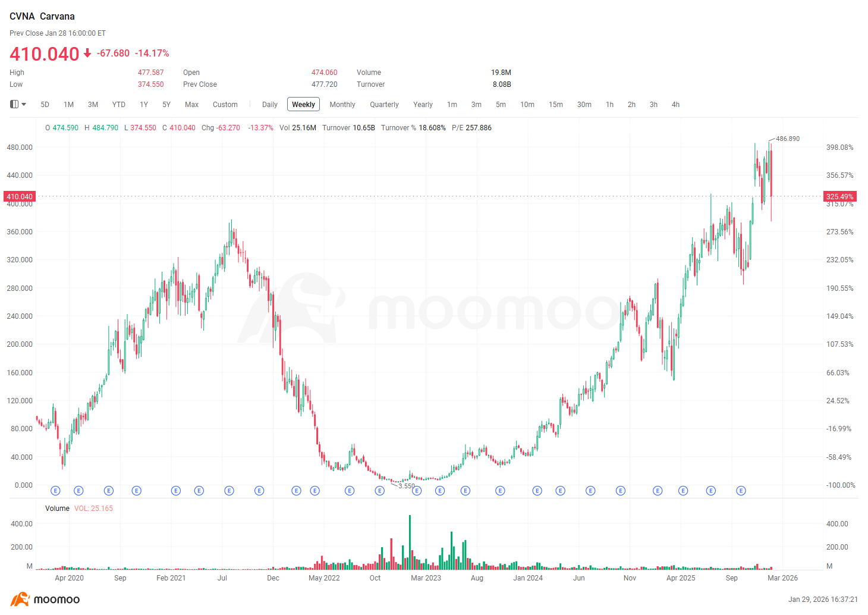Select the Monthly candle interval
This screenshot has height=615, width=868.
coord(342,105)
